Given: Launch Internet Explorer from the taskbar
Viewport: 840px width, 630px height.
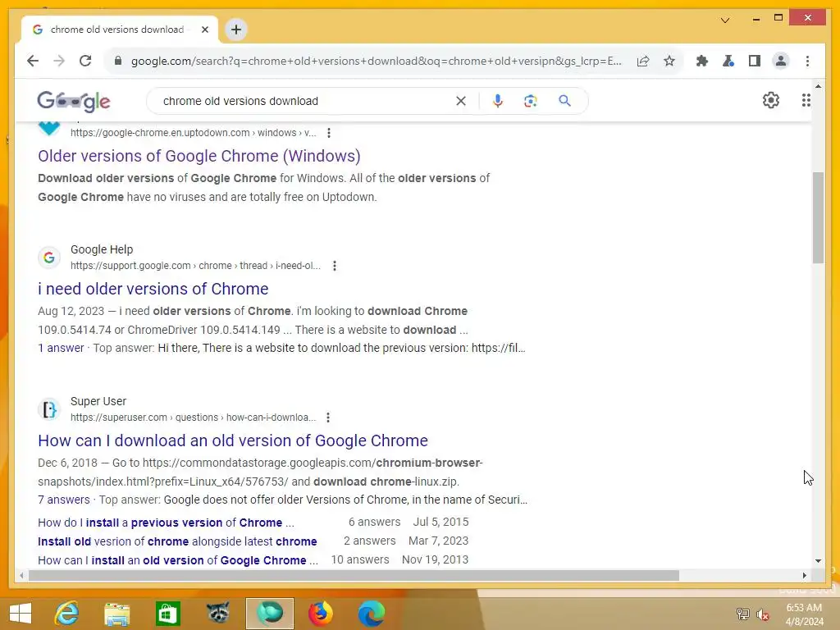Looking at the screenshot, I should coord(67,614).
